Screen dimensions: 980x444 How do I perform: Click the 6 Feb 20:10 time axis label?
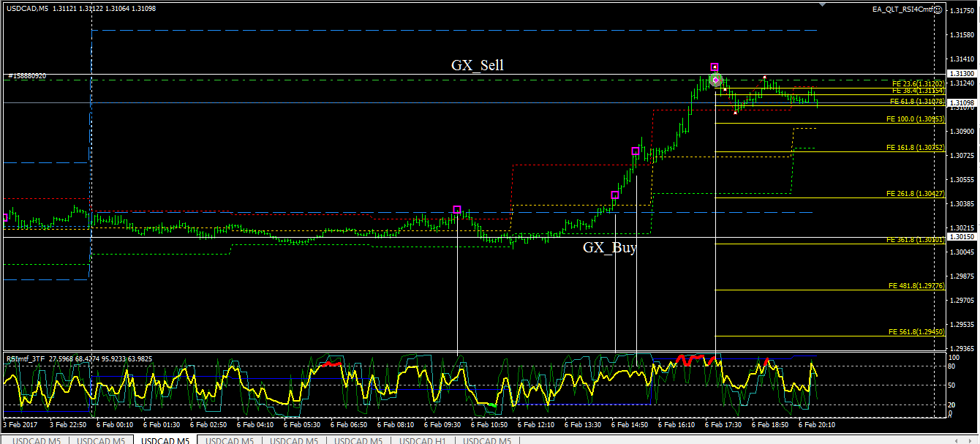click(x=816, y=424)
